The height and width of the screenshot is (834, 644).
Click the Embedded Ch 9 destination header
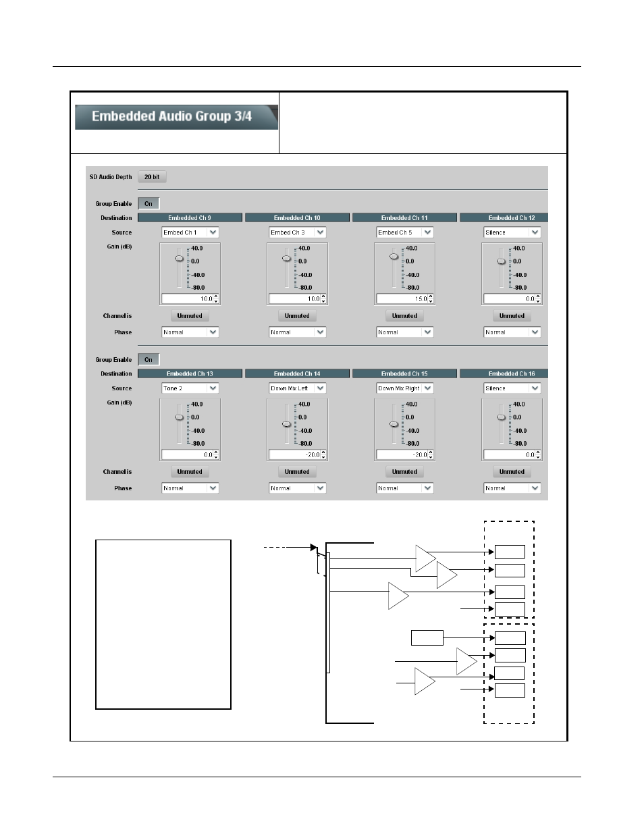click(190, 217)
